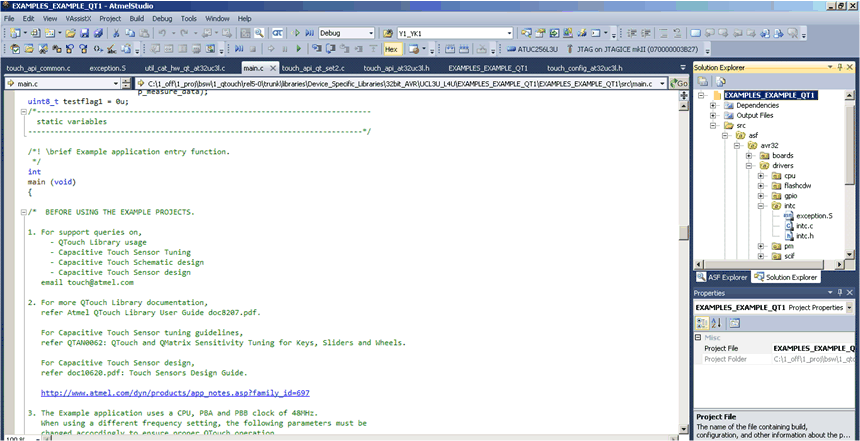The width and height of the screenshot is (860, 441).
Task: Open the main.c scope dropdown
Action: [x=116, y=84]
